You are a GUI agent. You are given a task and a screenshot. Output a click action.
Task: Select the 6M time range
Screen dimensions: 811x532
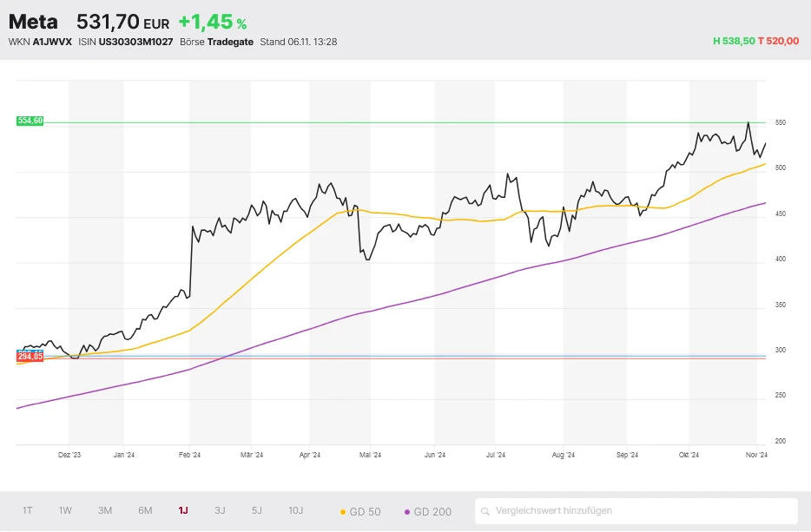[x=145, y=510]
